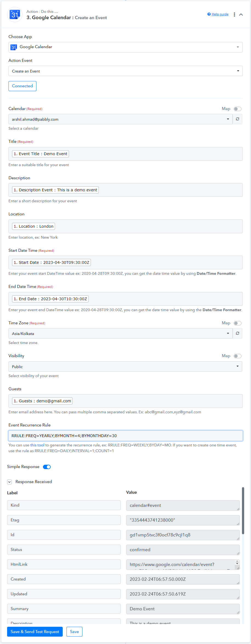Image resolution: width=251 pixels, height=644 pixels.
Task: Refresh the Time Zone list
Action: coord(238,333)
